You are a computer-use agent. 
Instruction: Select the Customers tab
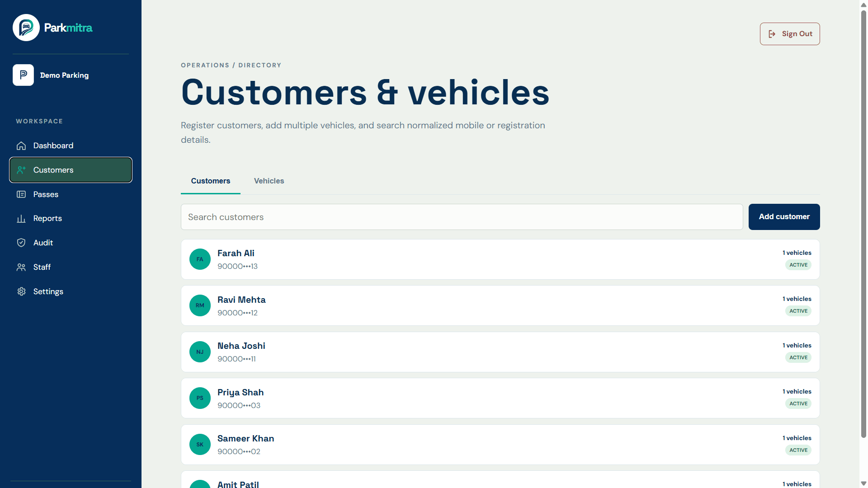pyautogui.click(x=211, y=181)
